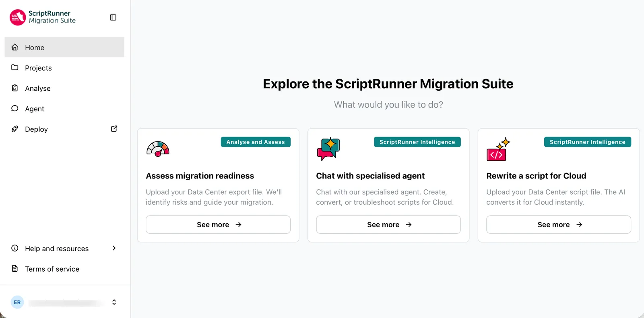Viewport: 644px width, 318px height.
Task: Click the Agent chat bubble icon
Action: (x=15, y=108)
